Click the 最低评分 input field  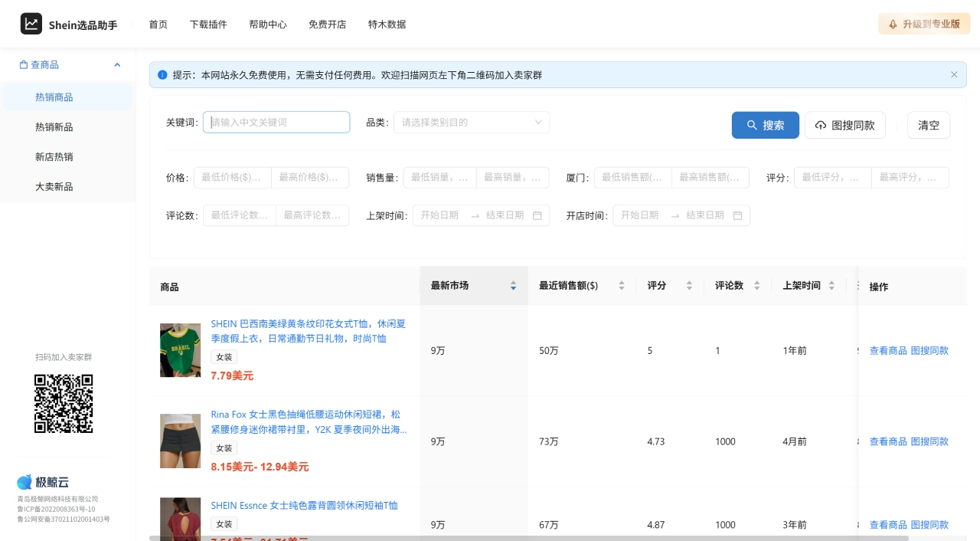point(833,178)
